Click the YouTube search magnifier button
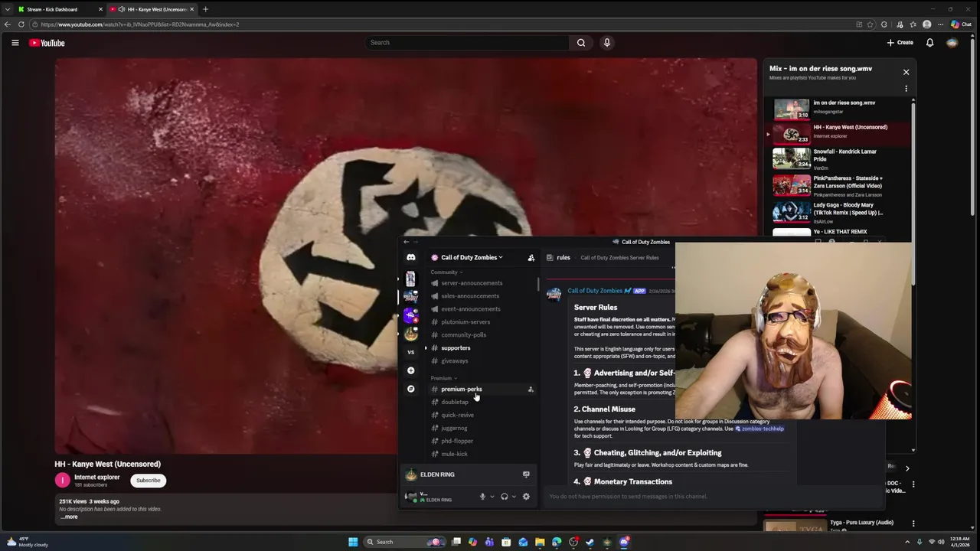 coord(581,43)
